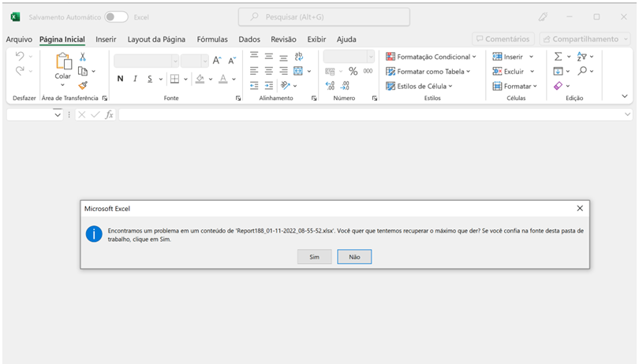Expand the Excluir cells dropdown arrow
Screen dimensions: 639x364
pos(532,71)
